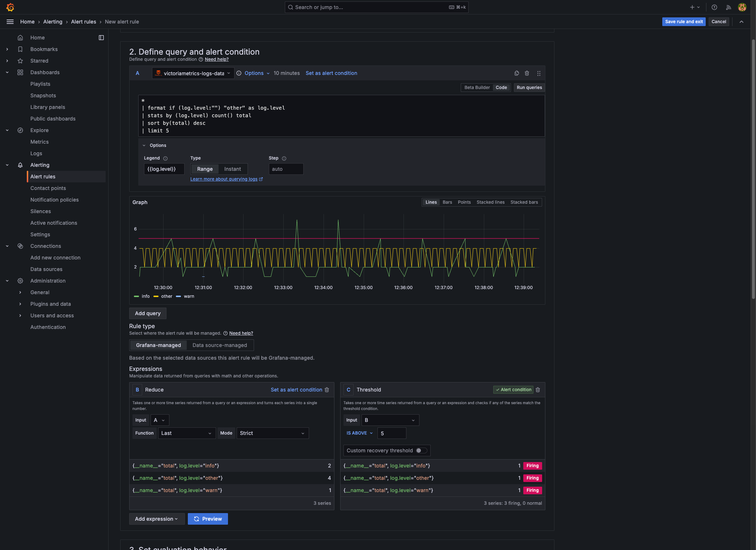756x550 pixels.
Task: Open the IS ABOVE condition dropdown
Action: click(359, 433)
